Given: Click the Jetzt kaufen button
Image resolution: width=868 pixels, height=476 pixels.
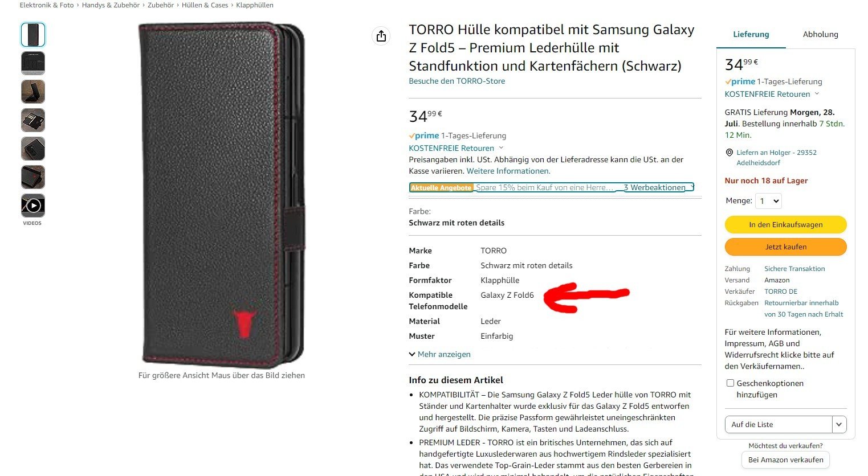Looking at the screenshot, I should [785, 247].
